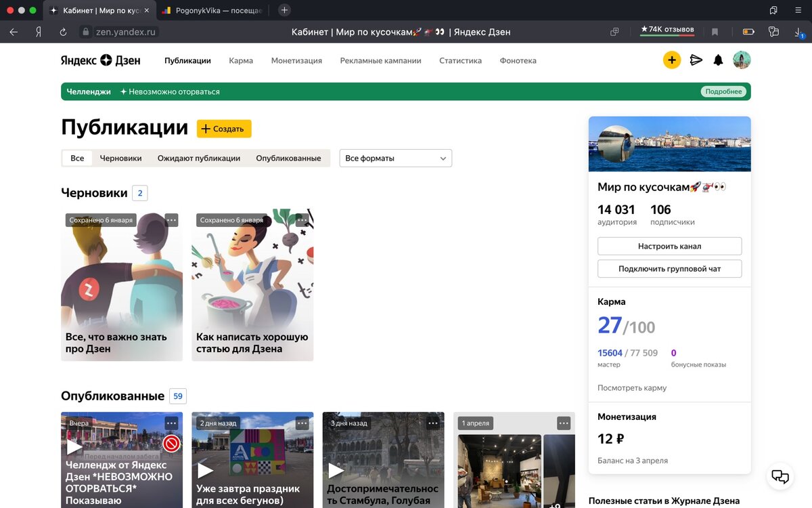812x508 pixels.
Task: Open the Статистика navigation item
Action: pyautogui.click(x=460, y=60)
